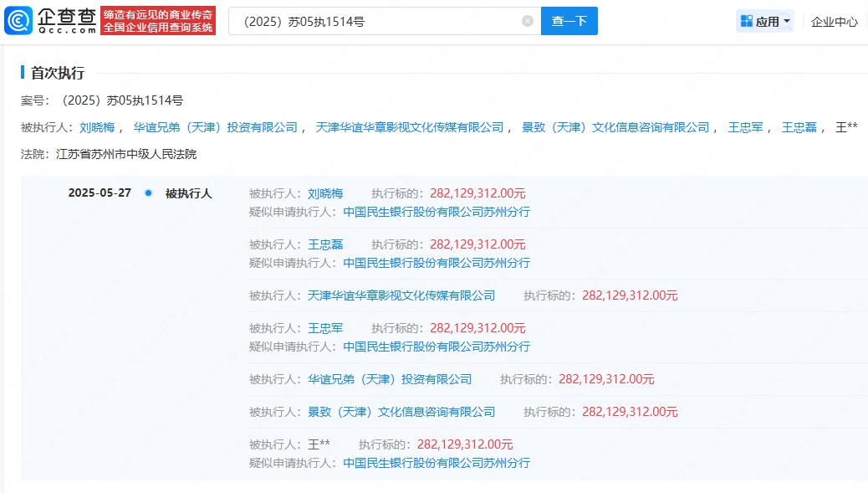868x493 pixels.
Task: Click the red slogan banner beside logo
Action: click(158, 20)
